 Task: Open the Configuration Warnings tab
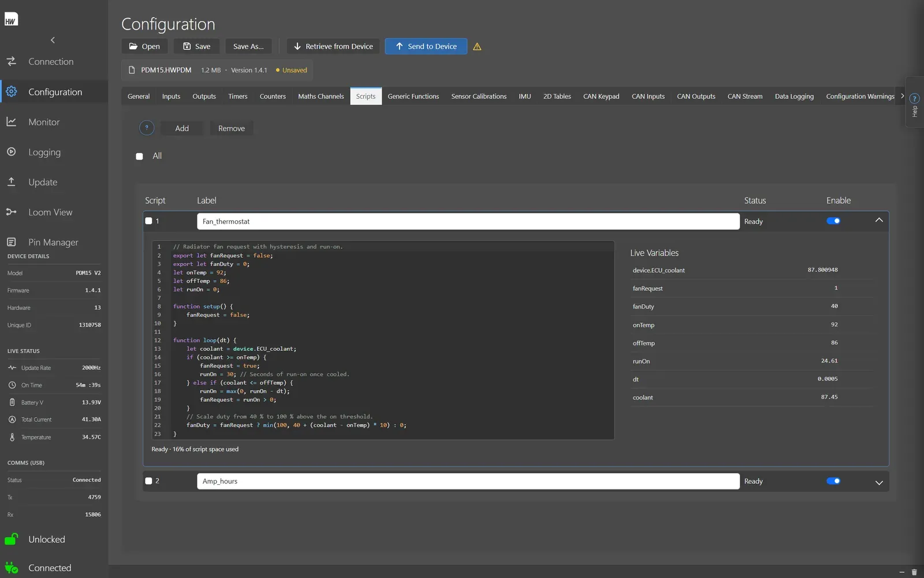pos(860,97)
